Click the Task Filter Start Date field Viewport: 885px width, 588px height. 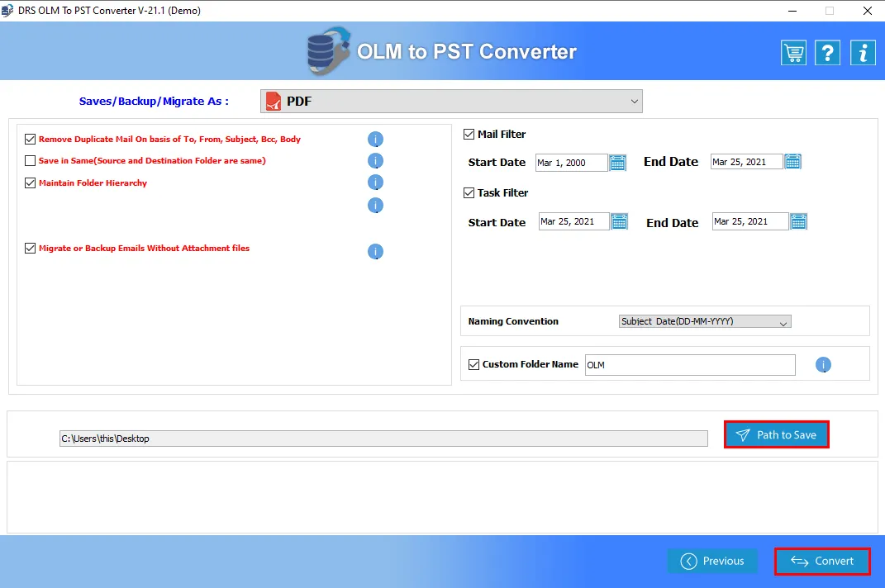[574, 221]
